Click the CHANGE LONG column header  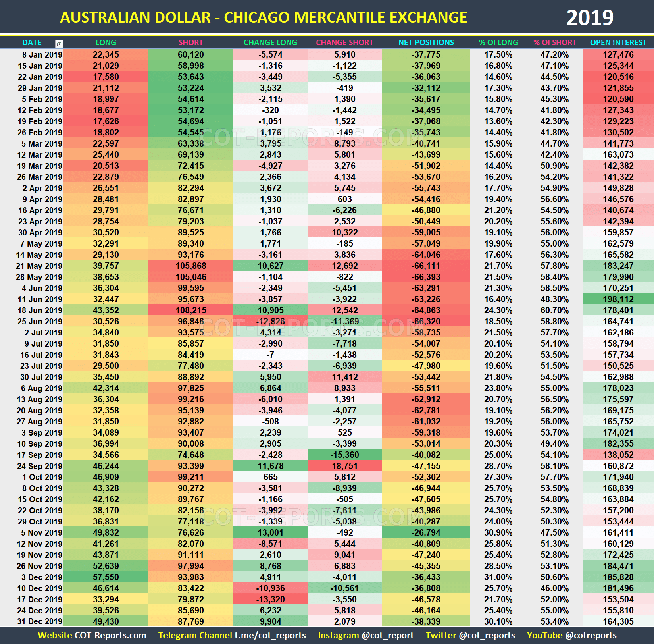coord(270,43)
